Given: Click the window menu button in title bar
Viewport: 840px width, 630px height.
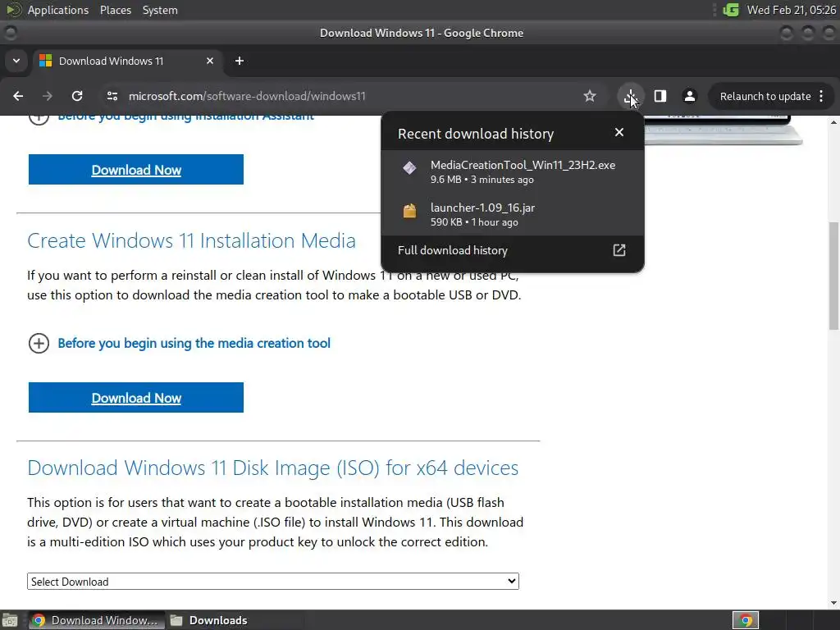Looking at the screenshot, I should 10,33.
